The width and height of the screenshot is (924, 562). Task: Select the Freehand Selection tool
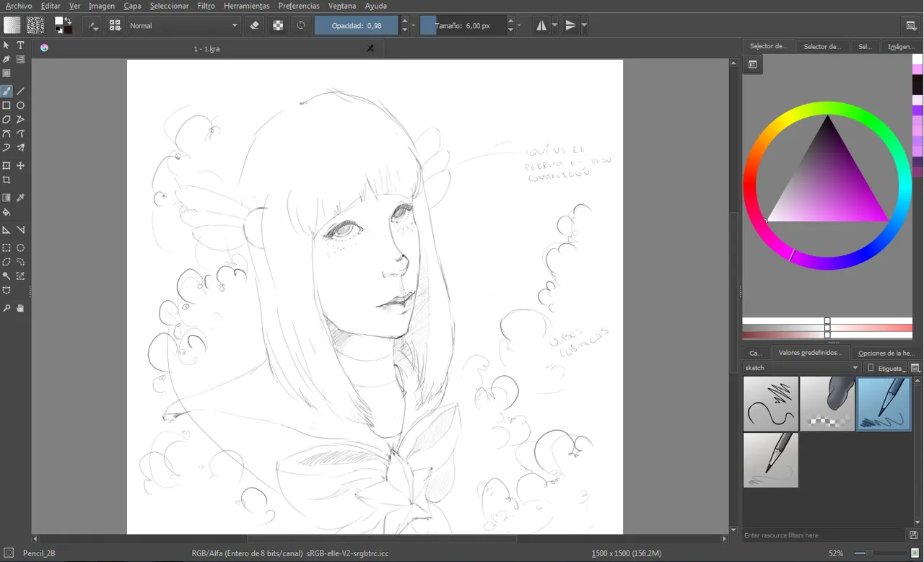tap(21, 262)
